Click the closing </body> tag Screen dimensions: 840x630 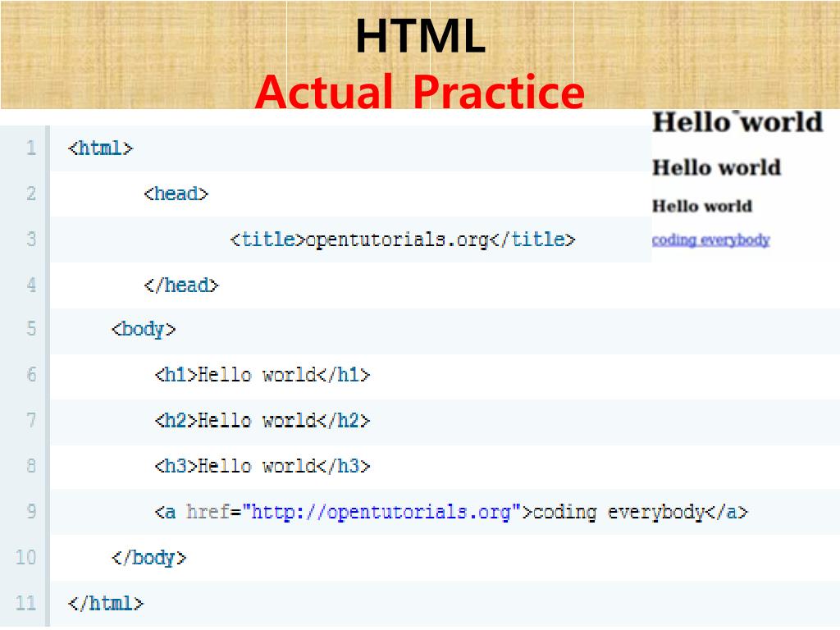(148, 558)
